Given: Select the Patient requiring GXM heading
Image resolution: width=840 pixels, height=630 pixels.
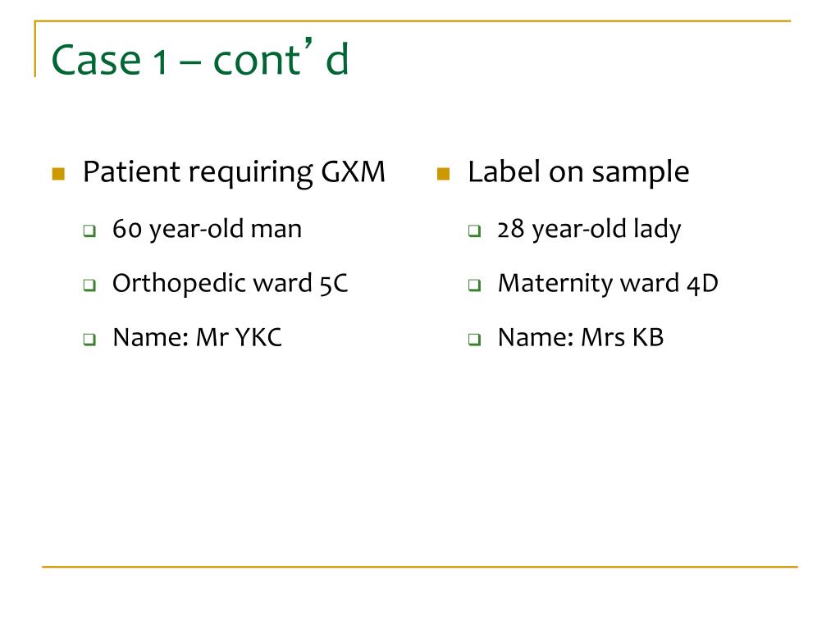Looking at the screenshot, I should pos(234,172).
